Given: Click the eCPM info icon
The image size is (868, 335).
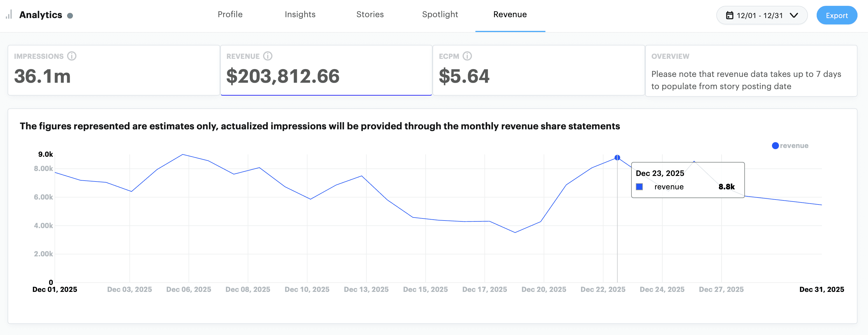Looking at the screenshot, I should (x=467, y=56).
